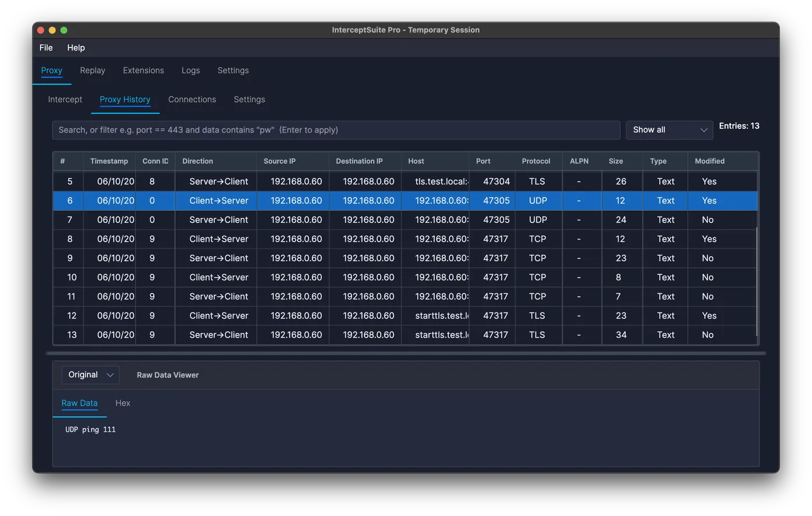
Task: Sort by the Conn ID column header
Action: pyautogui.click(x=155, y=161)
